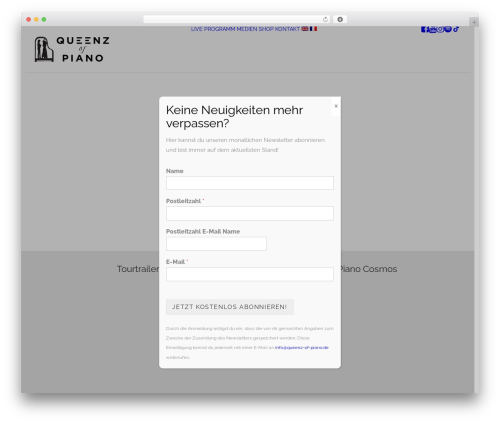Open the MEDIEN menu item

coord(247,29)
